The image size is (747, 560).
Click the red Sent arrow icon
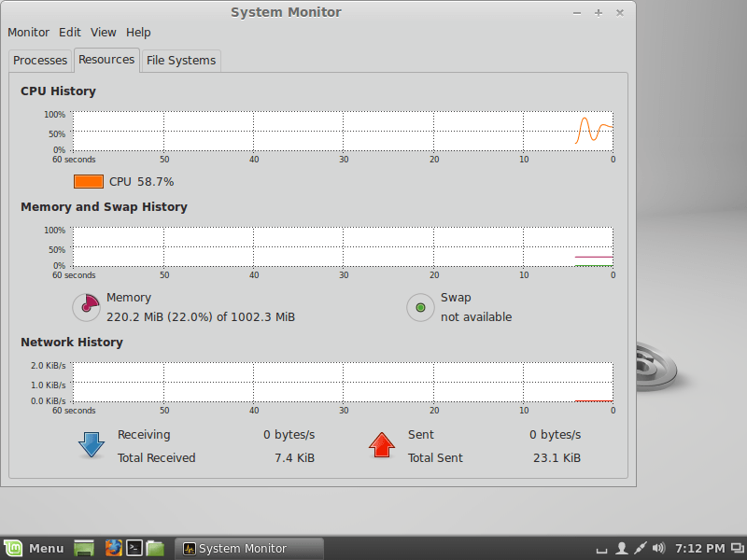(x=382, y=445)
